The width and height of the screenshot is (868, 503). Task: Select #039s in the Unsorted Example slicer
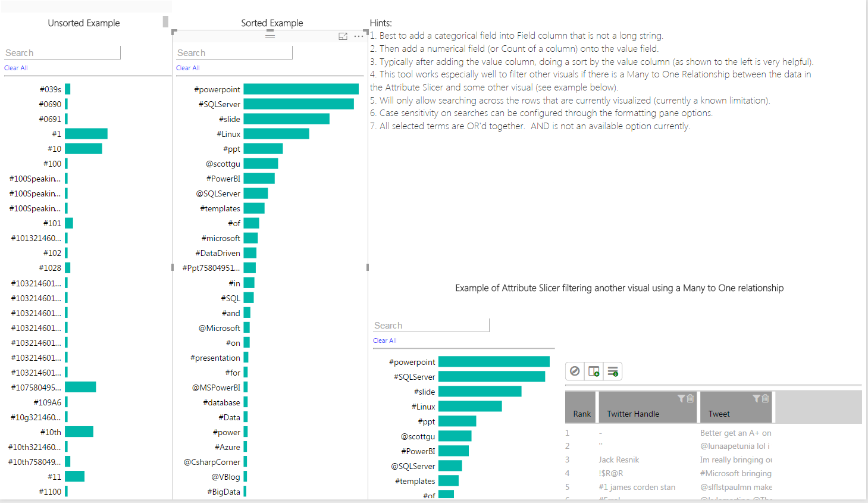51,89
